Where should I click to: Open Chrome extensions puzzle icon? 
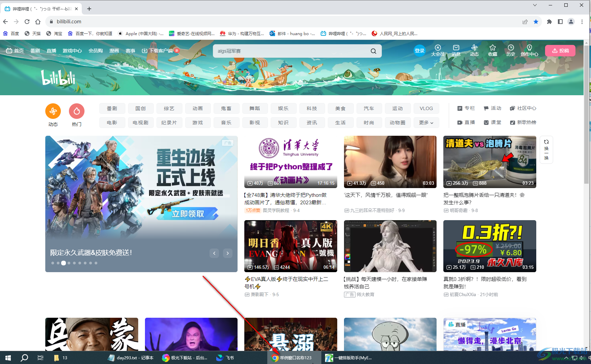pyautogui.click(x=549, y=22)
